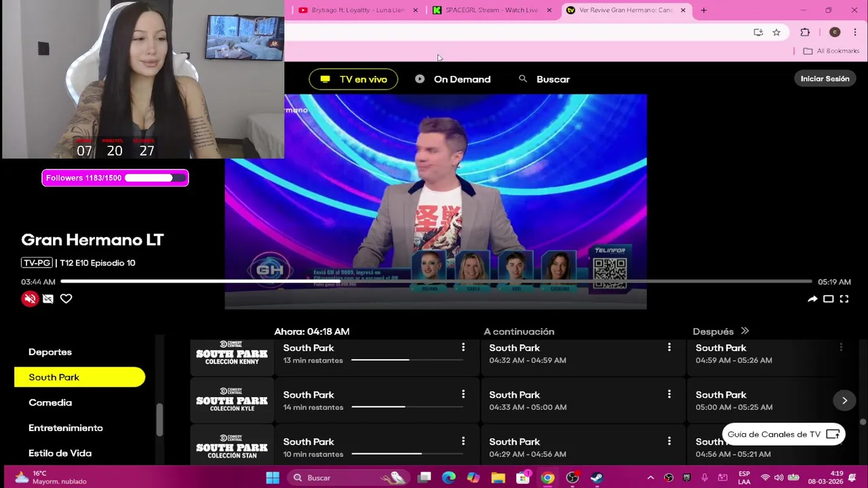Select the Entretenimiento category
Screen dimensions: 868x488
coord(66,428)
